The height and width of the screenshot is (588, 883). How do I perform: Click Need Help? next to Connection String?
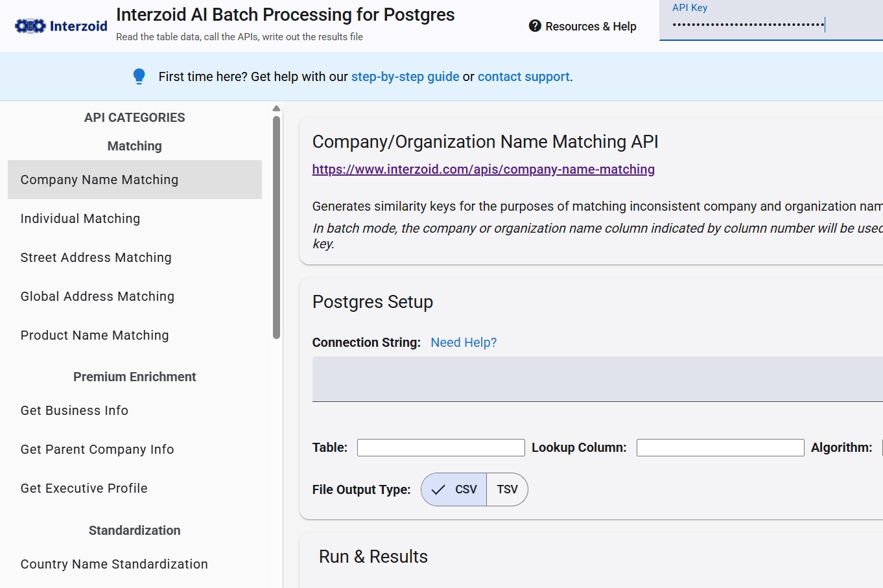click(x=463, y=342)
